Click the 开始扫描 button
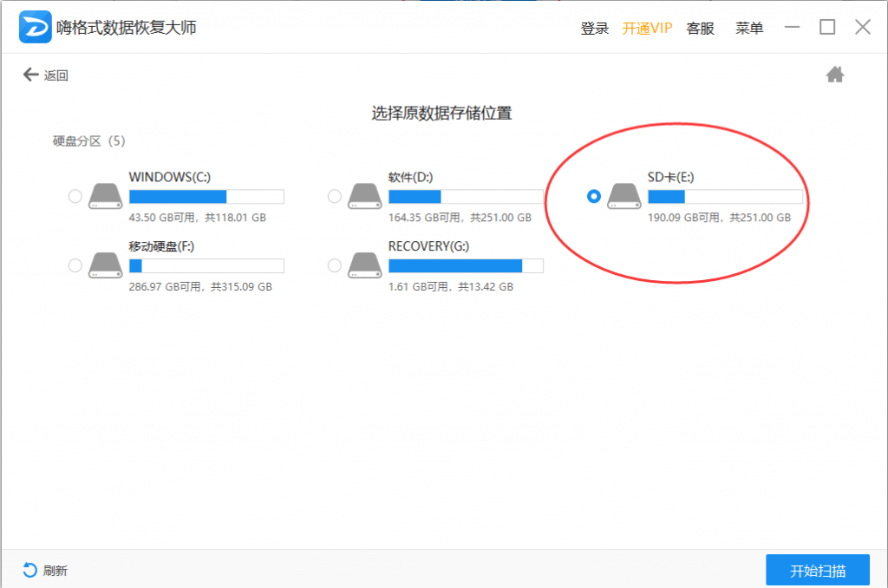 (x=818, y=570)
